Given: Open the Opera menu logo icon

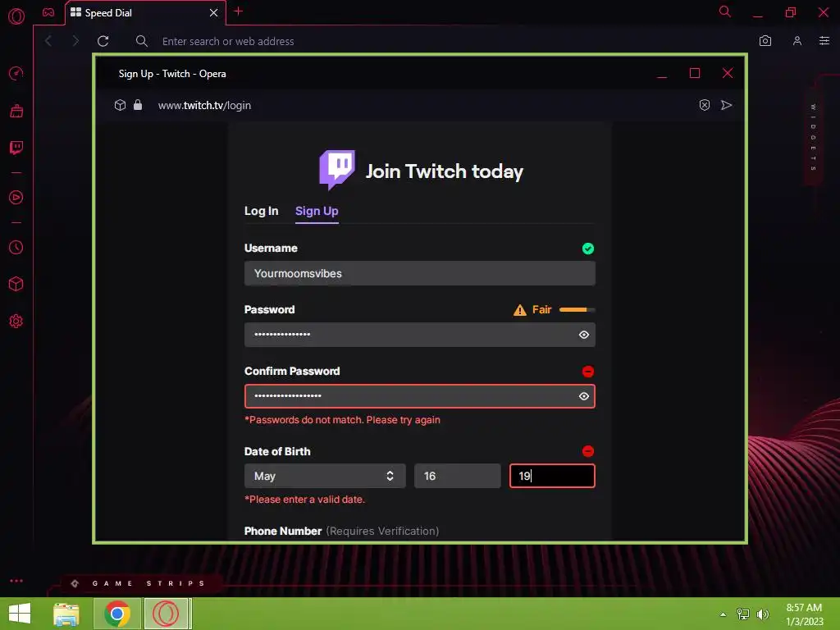Looking at the screenshot, I should 16,16.
